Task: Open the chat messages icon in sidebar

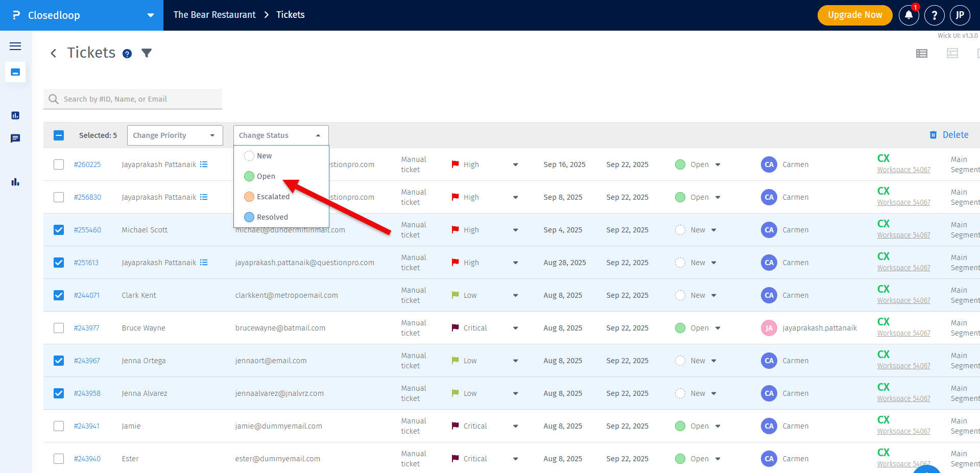Action: point(15,138)
